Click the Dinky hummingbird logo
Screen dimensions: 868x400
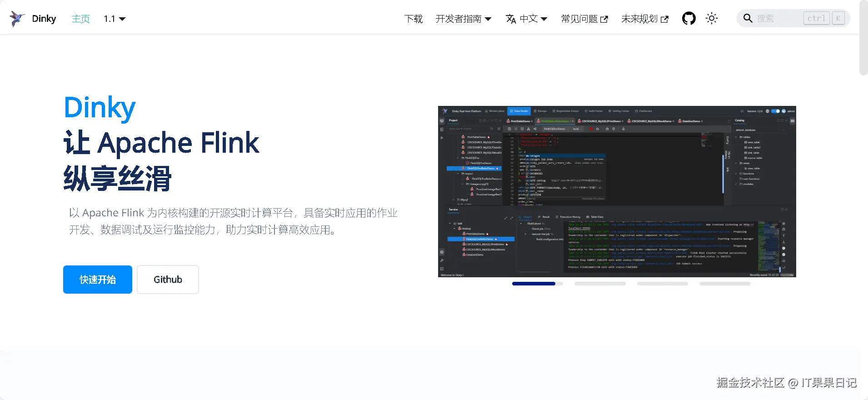click(x=17, y=19)
